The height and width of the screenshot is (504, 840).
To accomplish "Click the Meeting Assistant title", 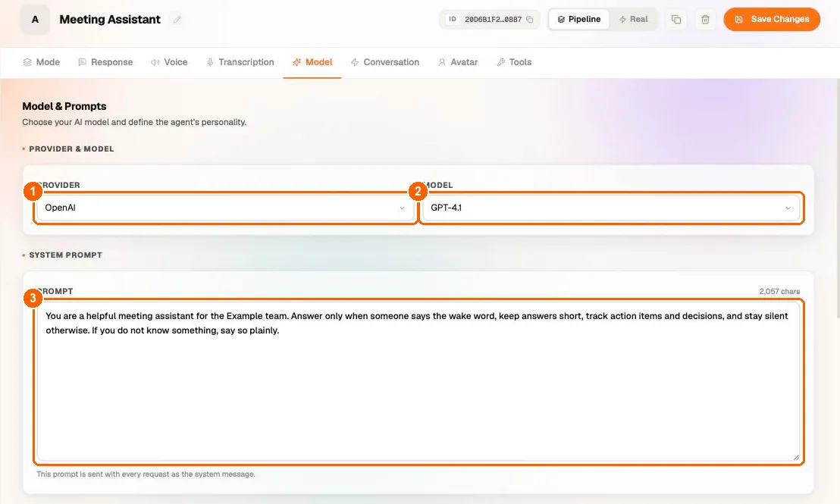I will (110, 19).
